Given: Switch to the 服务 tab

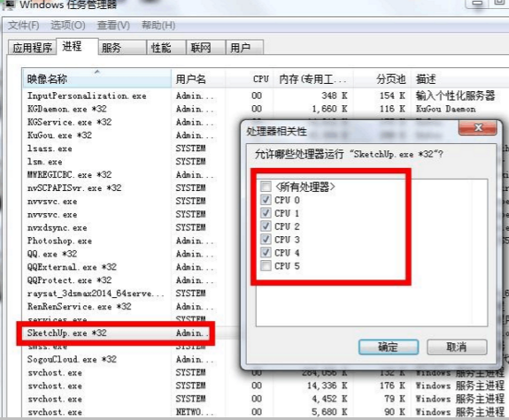Looking at the screenshot, I should pyautogui.click(x=122, y=48).
